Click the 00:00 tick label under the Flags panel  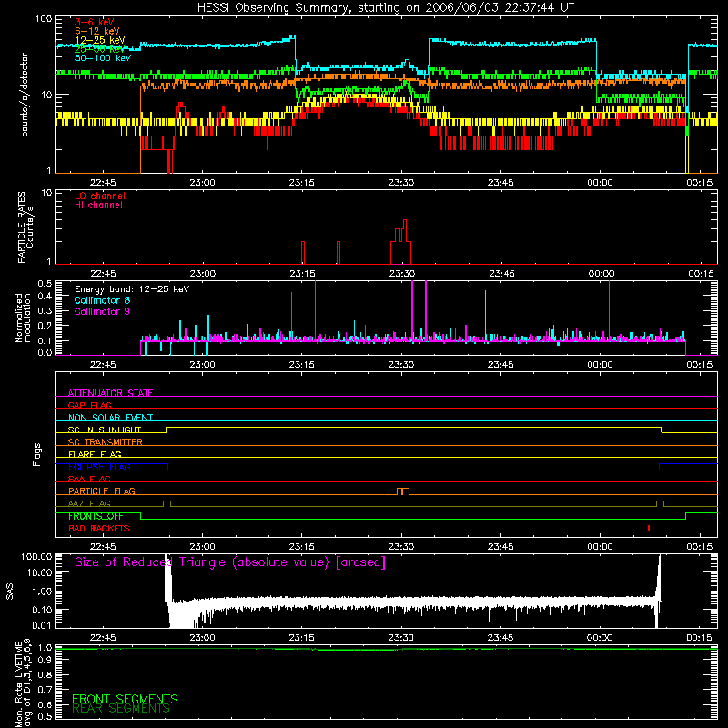[x=600, y=547]
